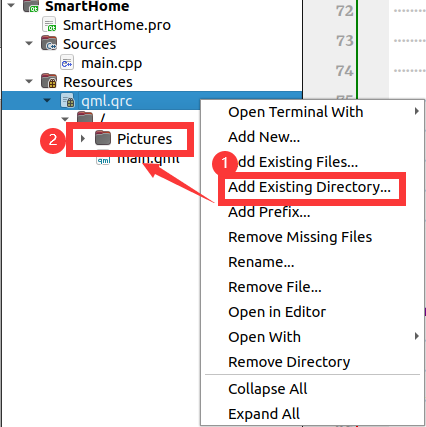The width and height of the screenshot is (426, 427).
Task: Click the main.qml file icon
Action: pos(103,160)
